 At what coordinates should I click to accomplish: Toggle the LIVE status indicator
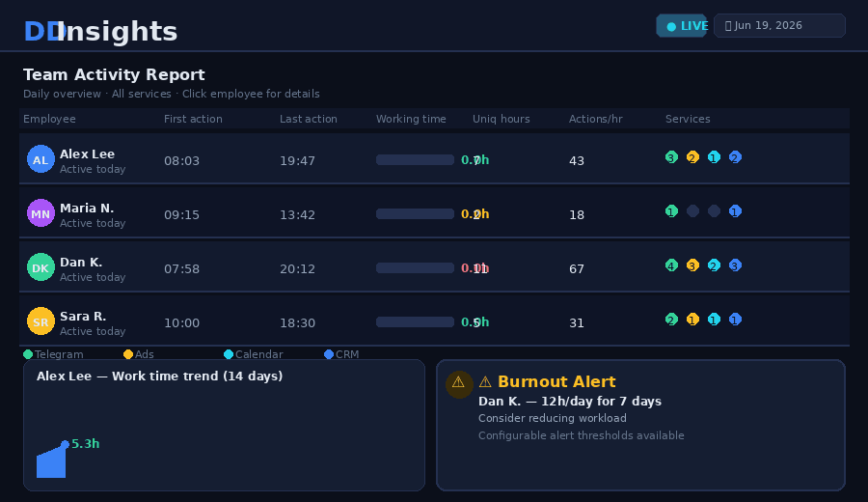coord(682,26)
